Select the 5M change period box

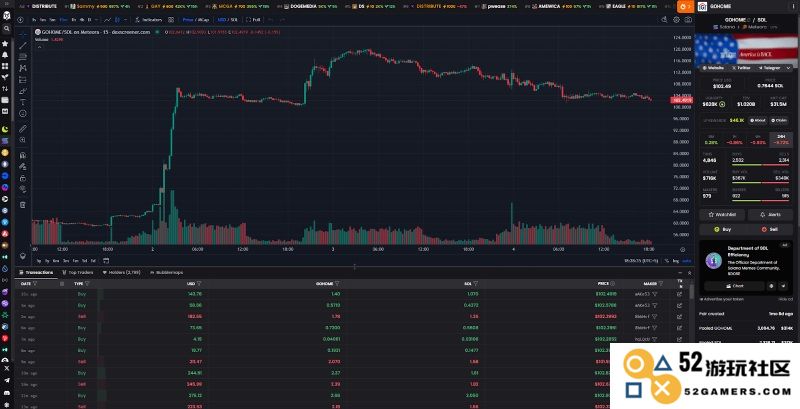(x=711, y=139)
